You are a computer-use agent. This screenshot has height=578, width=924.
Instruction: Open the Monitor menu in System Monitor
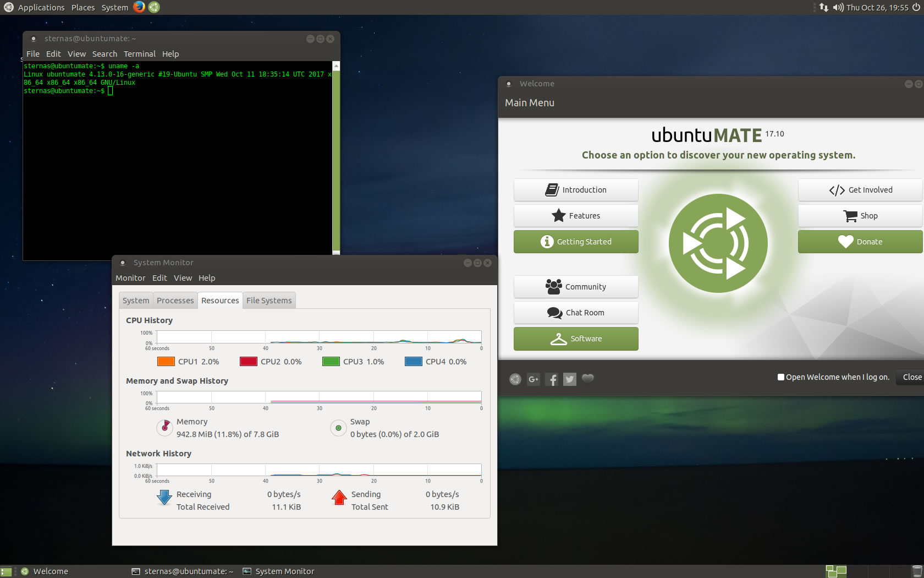[x=130, y=278]
